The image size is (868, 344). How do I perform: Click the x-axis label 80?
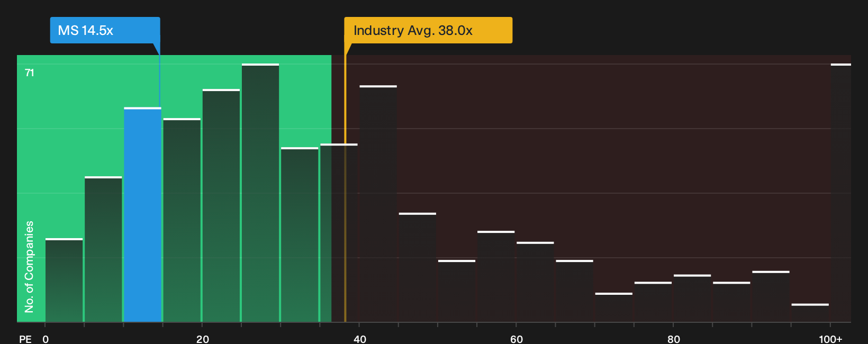click(674, 339)
